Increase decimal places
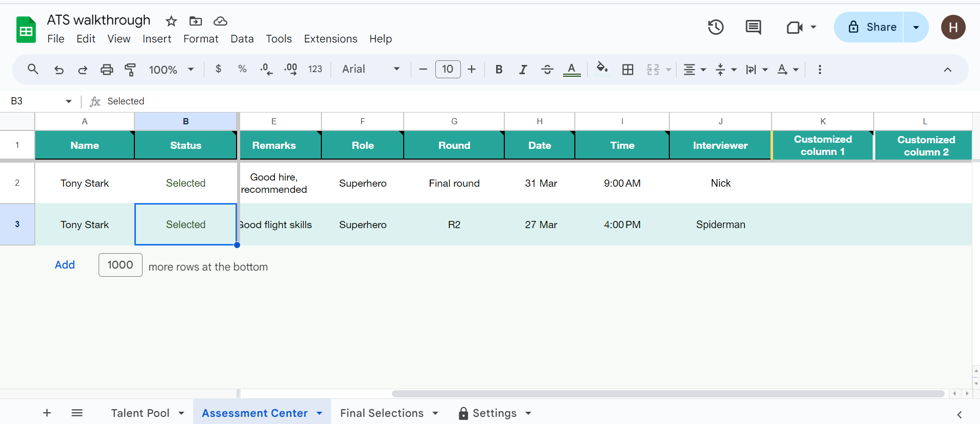Image resolution: width=980 pixels, height=424 pixels. pos(291,69)
